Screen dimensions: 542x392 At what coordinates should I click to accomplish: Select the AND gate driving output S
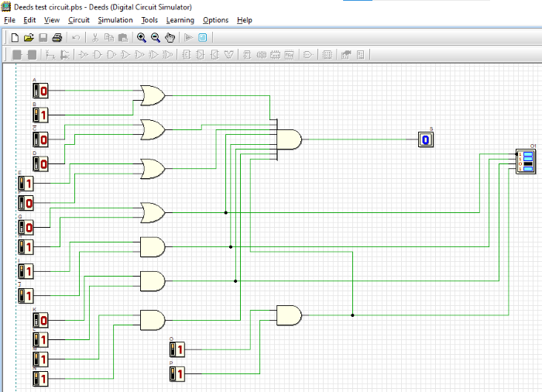pyautogui.click(x=290, y=139)
